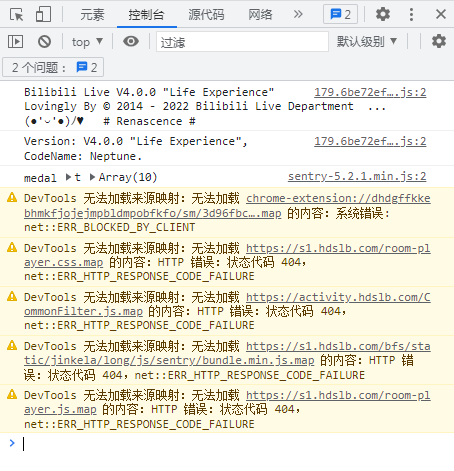Show the console sidebar icon
Screen dimensions: 454x471
[15, 42]
